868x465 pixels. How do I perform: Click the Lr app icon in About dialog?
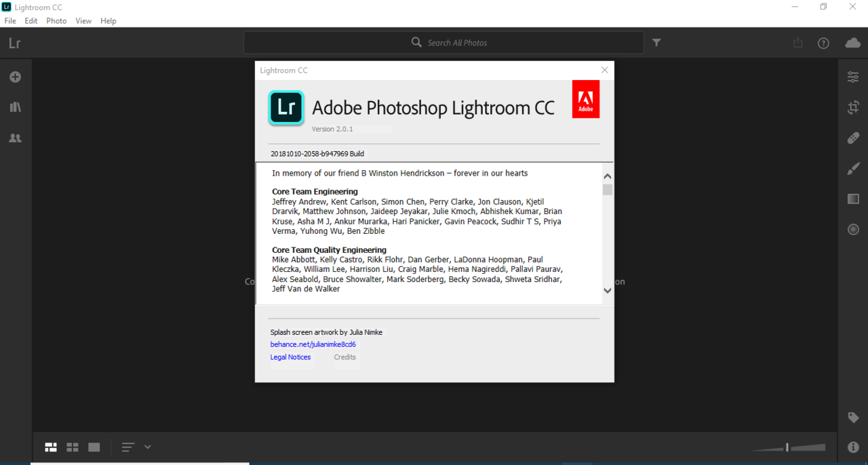(x=286, y=108)
